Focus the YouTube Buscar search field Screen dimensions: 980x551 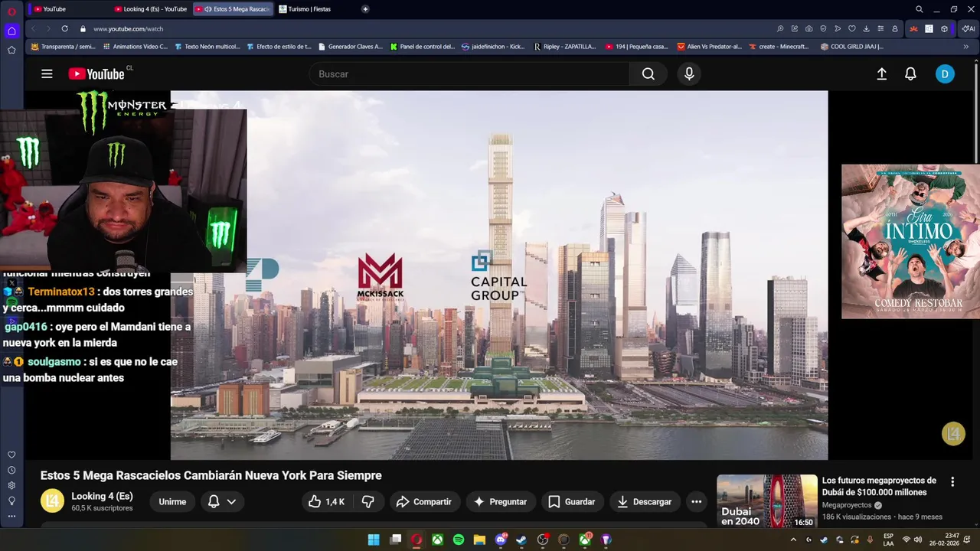tap(469, 74)
